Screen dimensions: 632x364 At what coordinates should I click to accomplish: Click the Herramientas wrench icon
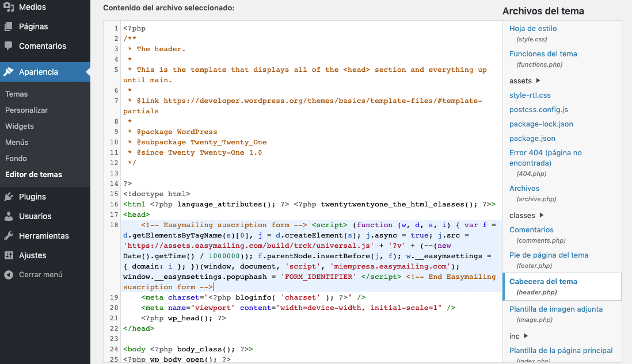[x=9, y=236]
